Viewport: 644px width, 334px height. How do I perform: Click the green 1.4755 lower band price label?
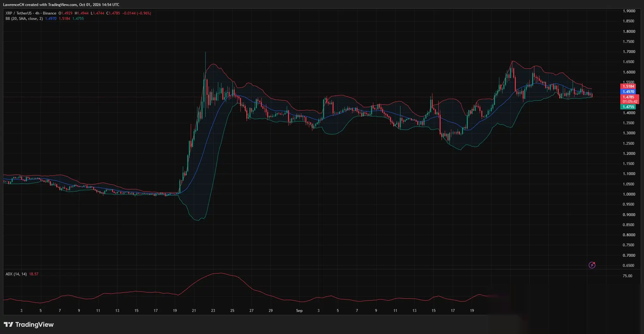point(628,107)
